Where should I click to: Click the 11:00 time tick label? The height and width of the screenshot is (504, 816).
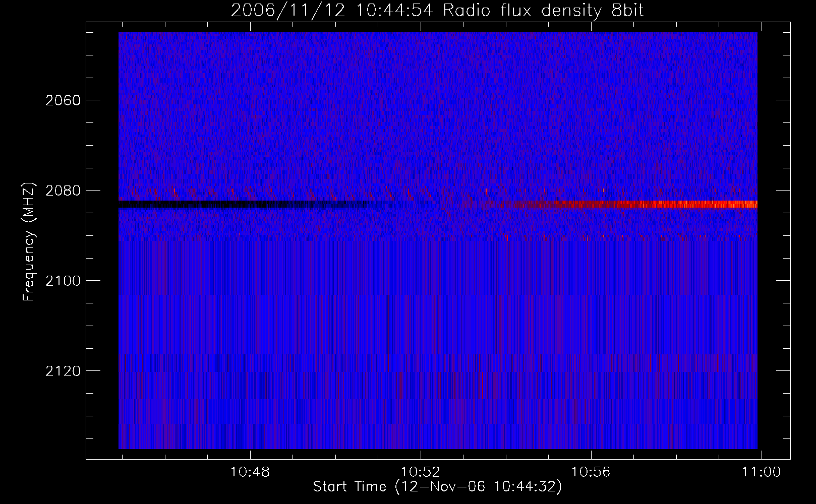click(761, 472)
